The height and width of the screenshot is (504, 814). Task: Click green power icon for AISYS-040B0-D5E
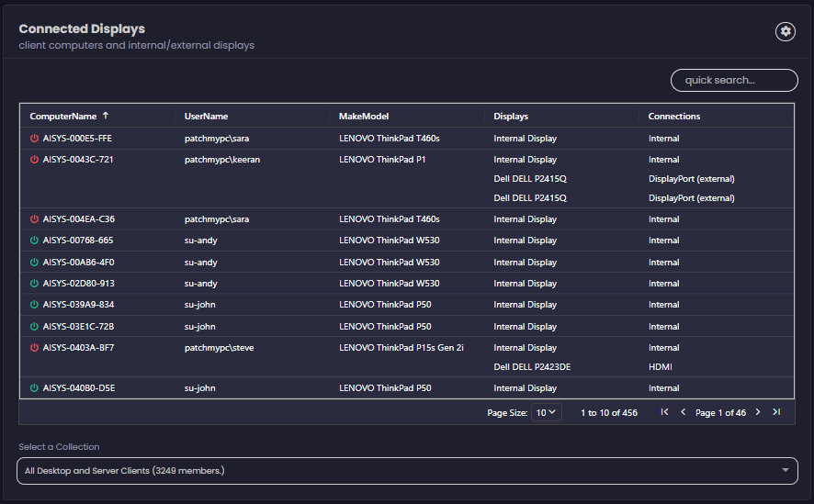[x=35, y=388]
